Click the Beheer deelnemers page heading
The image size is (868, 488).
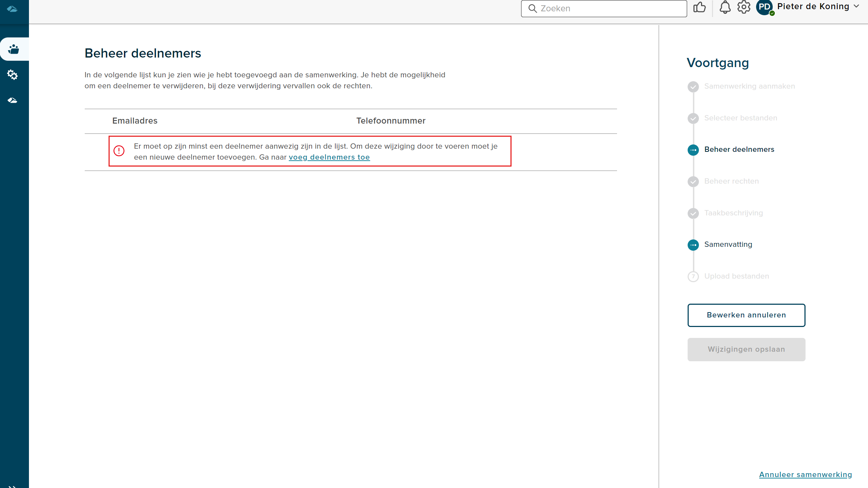pyautogui.click(x=143, y=53)
